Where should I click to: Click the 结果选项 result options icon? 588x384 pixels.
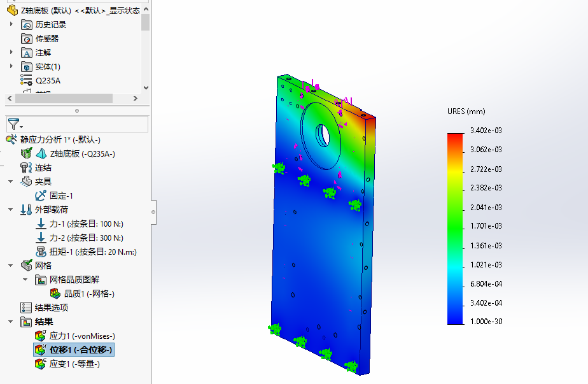[x=26, y=308]
